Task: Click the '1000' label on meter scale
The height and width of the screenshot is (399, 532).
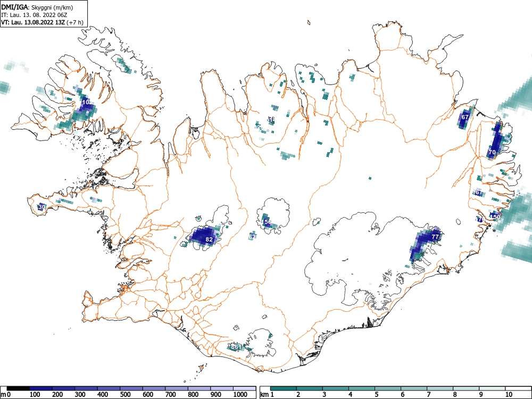Action: click(x=240, y=395)
